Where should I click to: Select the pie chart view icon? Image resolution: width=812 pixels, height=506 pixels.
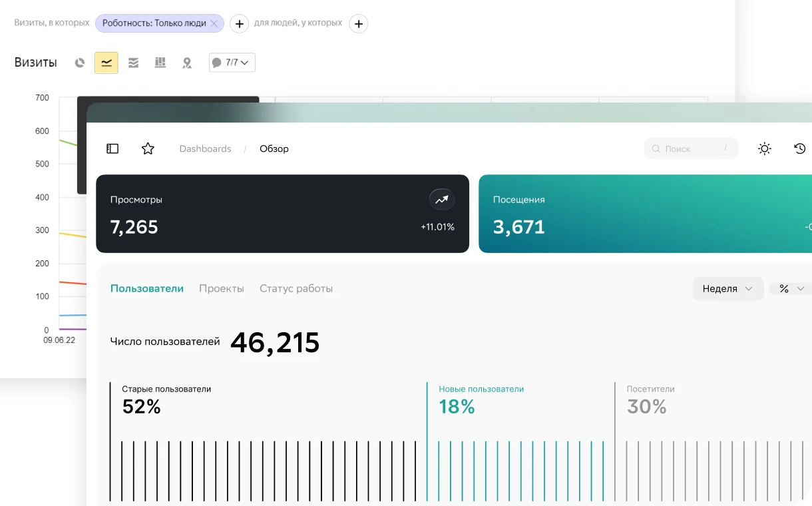80,63
